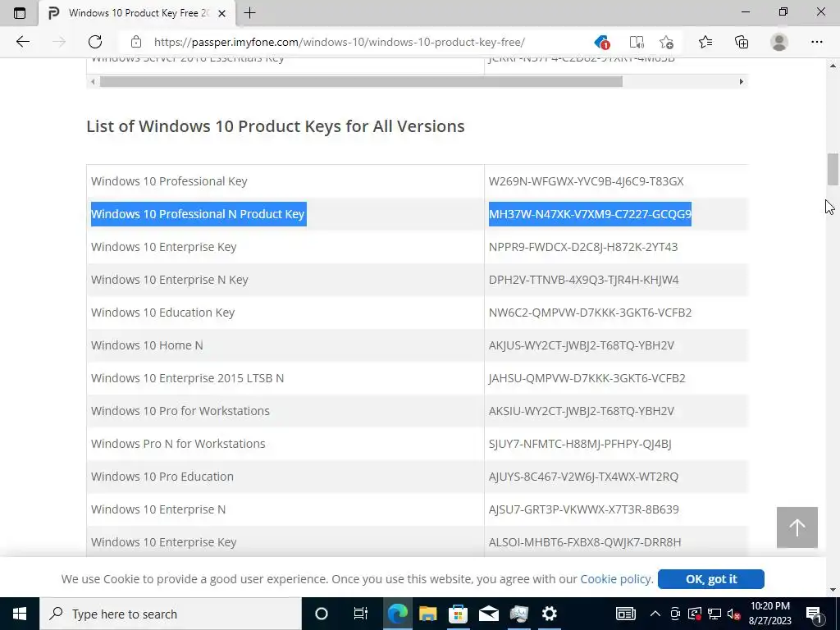Open Mail app from the taskbar
This screenshot has height=630, width=840.
pyautogui.click(x=489, y=614)
